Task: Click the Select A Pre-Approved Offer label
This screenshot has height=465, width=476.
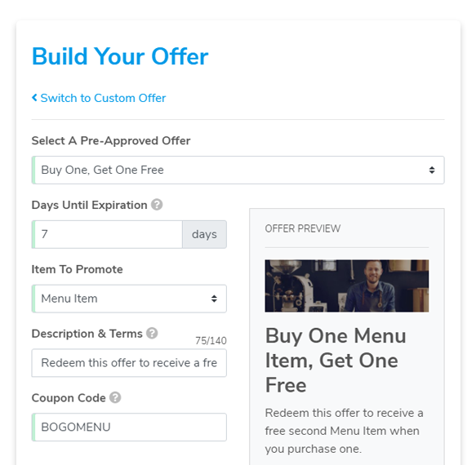Action: coord(111,141)
